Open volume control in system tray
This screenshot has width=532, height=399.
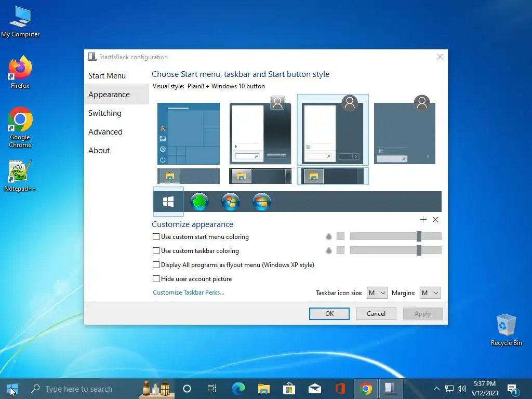coord(462,389)
